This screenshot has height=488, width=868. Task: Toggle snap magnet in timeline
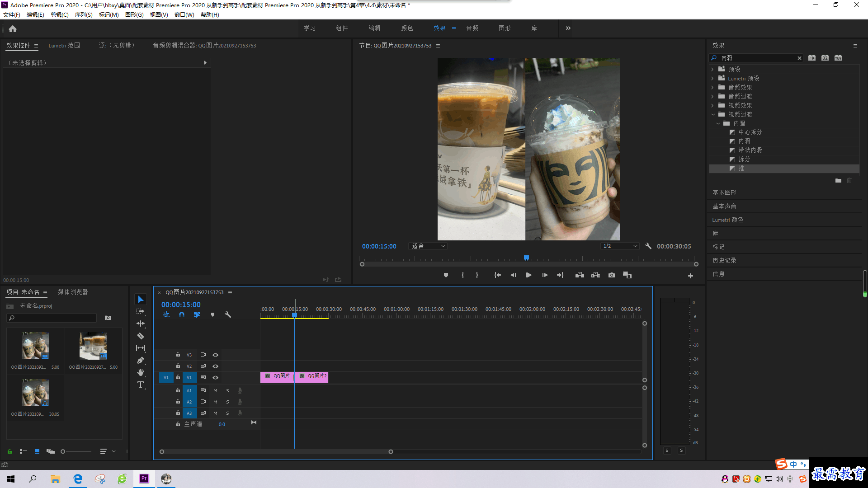point(181,314)
